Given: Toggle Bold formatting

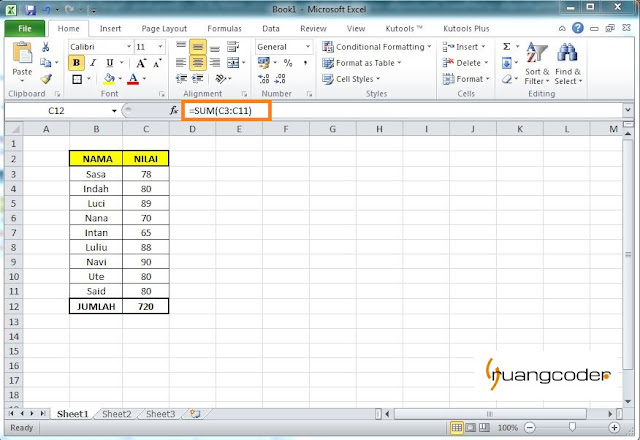Looking at the screenshot, I should tap(76, 63).
